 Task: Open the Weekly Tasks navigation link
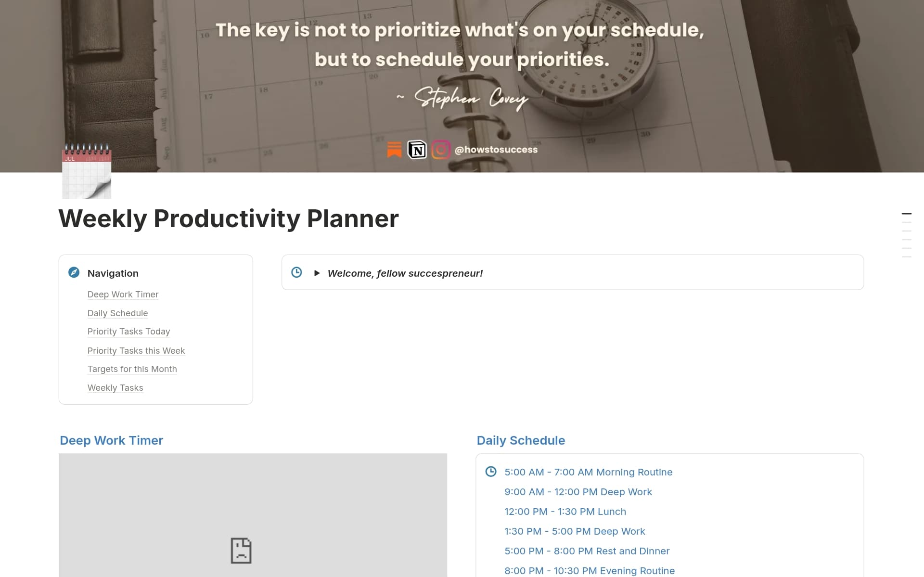[115, 387]
